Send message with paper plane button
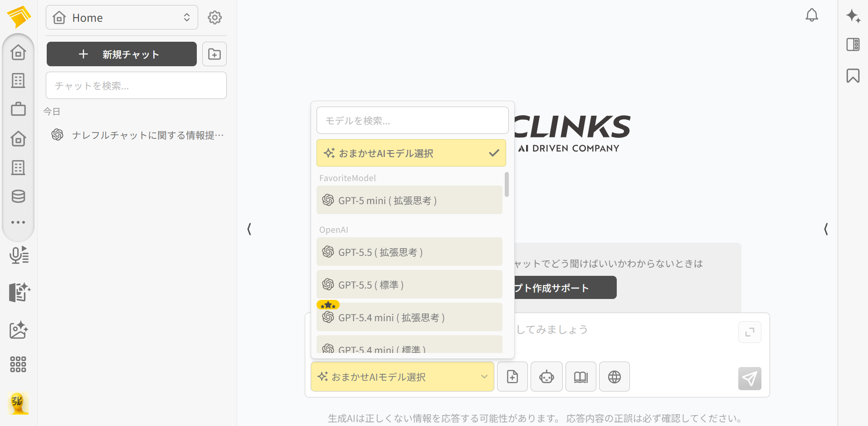 750,378
